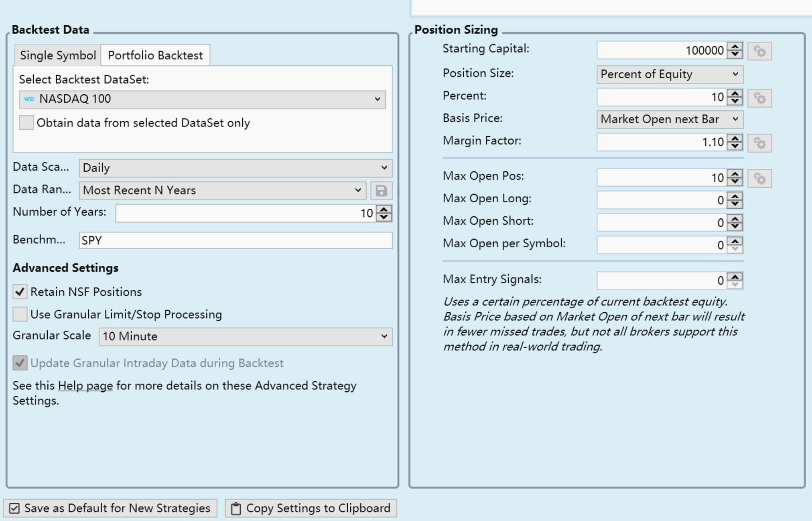Click the save icon next to Data Range

pos(381,191)
